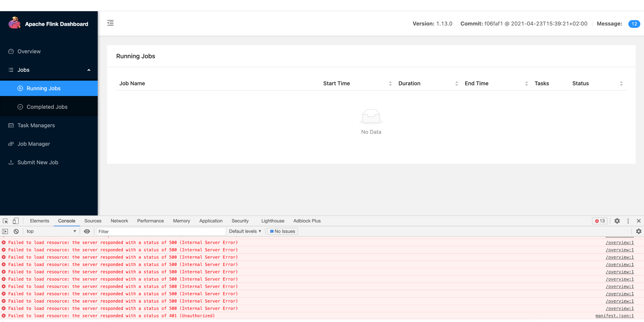
Task: Click the live expression eye icon
Action: coord(87,231)
